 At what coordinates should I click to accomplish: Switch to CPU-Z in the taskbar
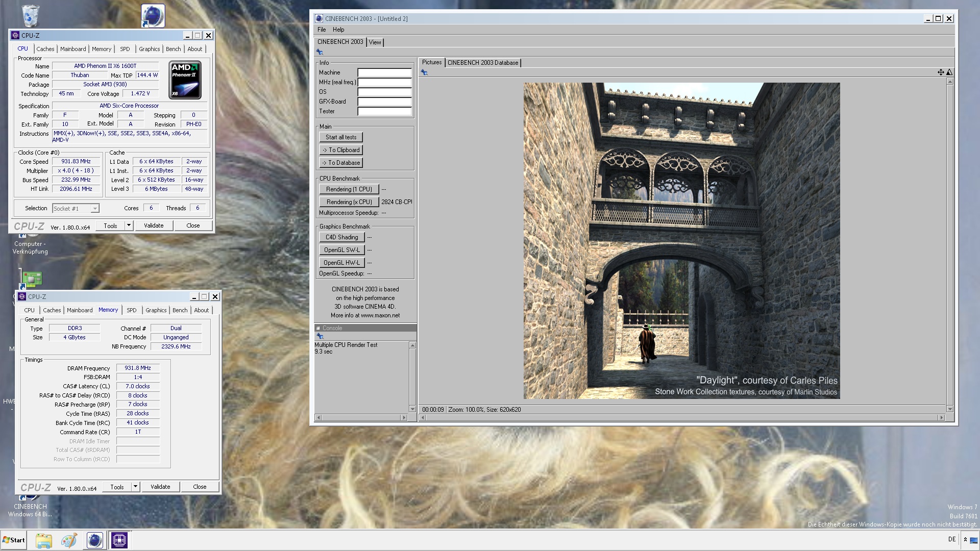(119, 540)
